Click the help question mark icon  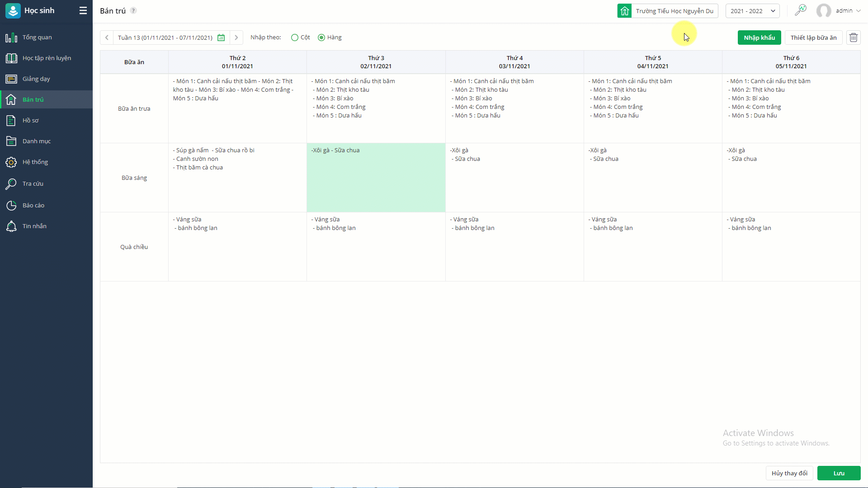[x=133, y=10]
